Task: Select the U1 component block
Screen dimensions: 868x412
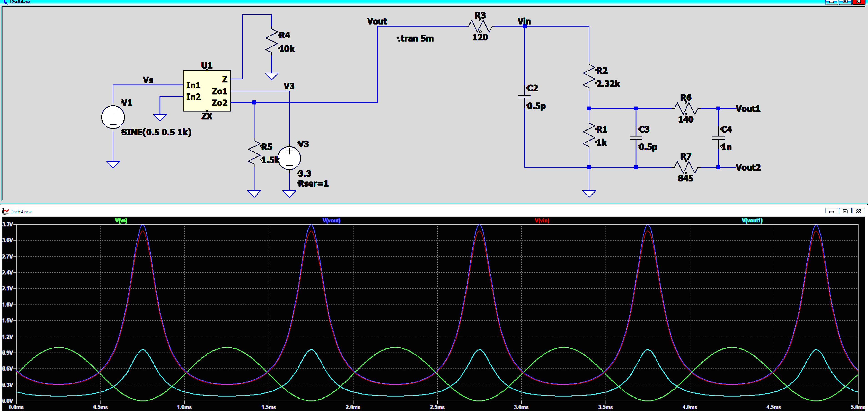Action: [207, 91]
